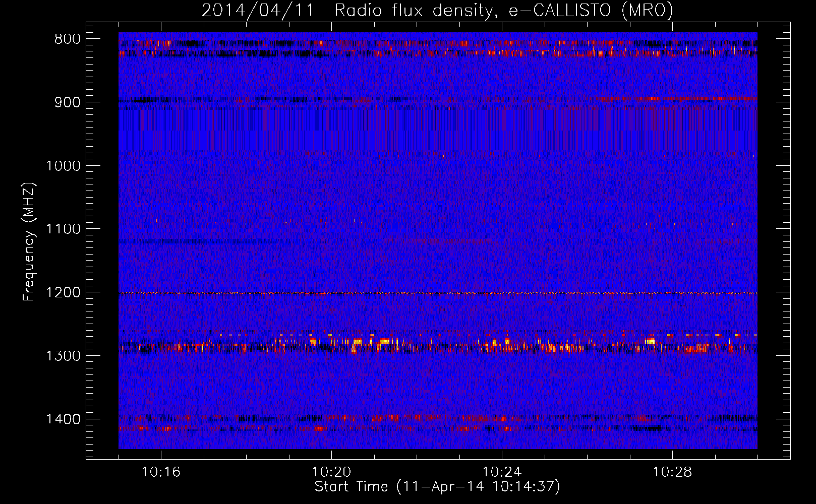Screen dimensions: 816x504
Task: Click the 1000 frequency tick label
Action: tap(63, 166)
